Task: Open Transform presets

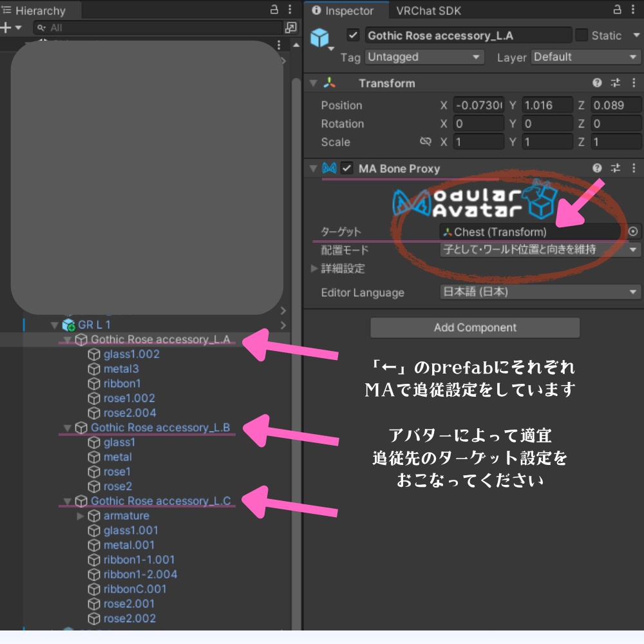Action: (615, 83)
